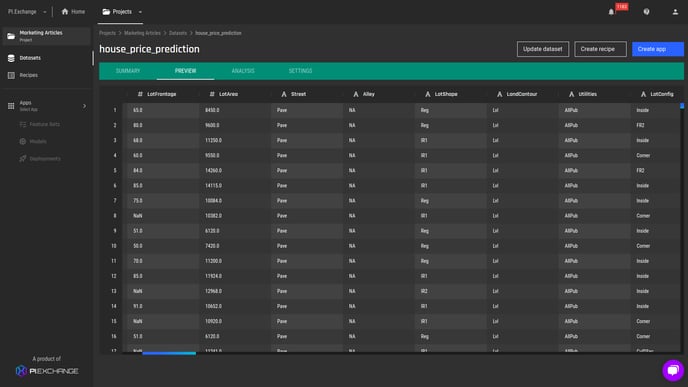Click the blue vertical scrollbar thumb of the table
688x387 pixels.
click(682, 106)
